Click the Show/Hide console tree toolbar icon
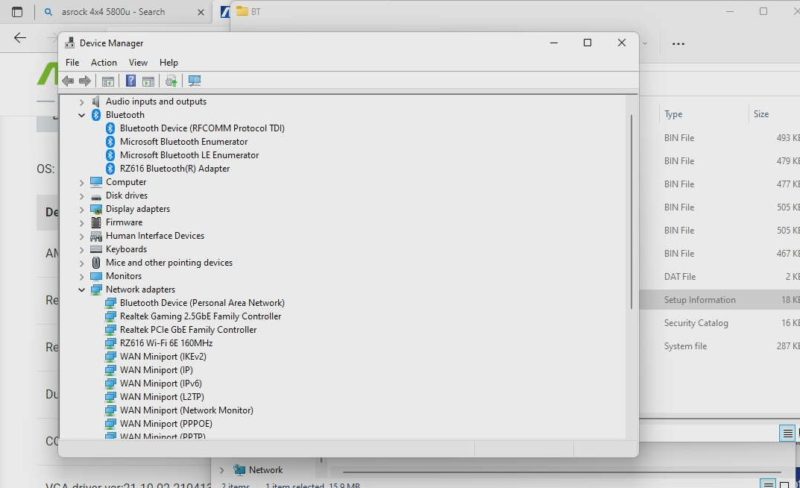 click(108, 81)
